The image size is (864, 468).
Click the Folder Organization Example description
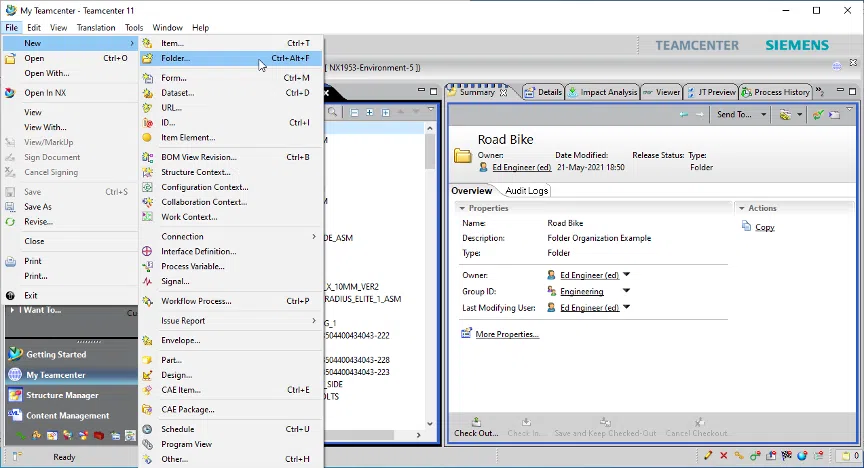point(599,238)
